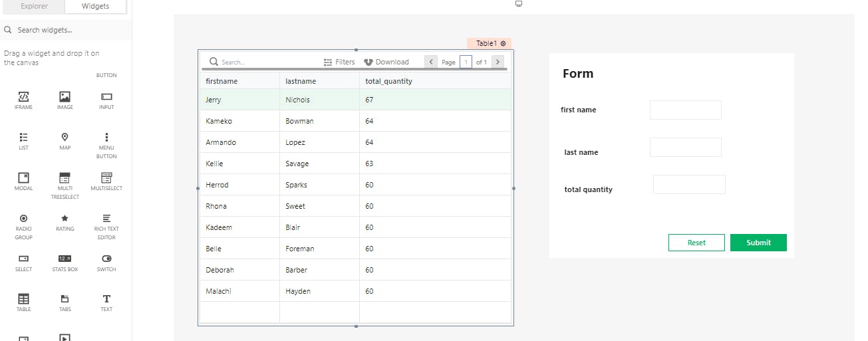868x341 pixels.
Task: Click the Reset button in form
Action: click(x=696, y=243)
